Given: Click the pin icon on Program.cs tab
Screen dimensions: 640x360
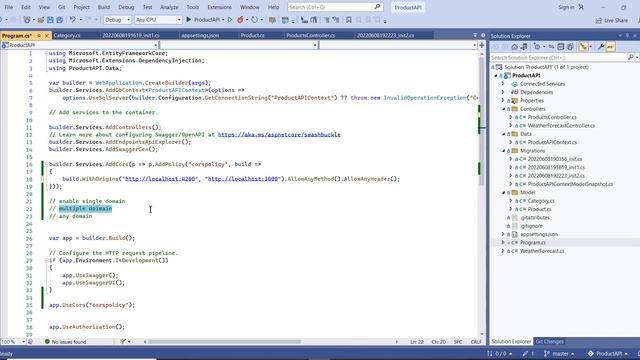Looking at the screenshot, I should pyautogui.click(x=39, y=36).
